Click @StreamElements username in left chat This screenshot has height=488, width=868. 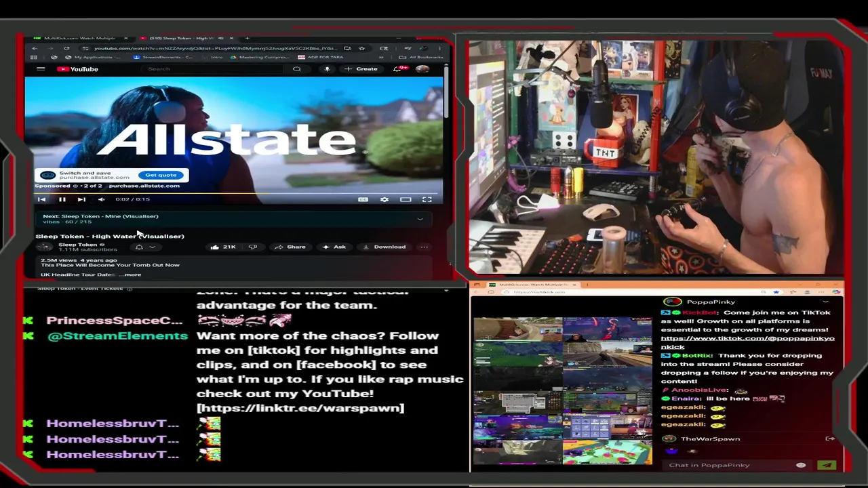117,336
